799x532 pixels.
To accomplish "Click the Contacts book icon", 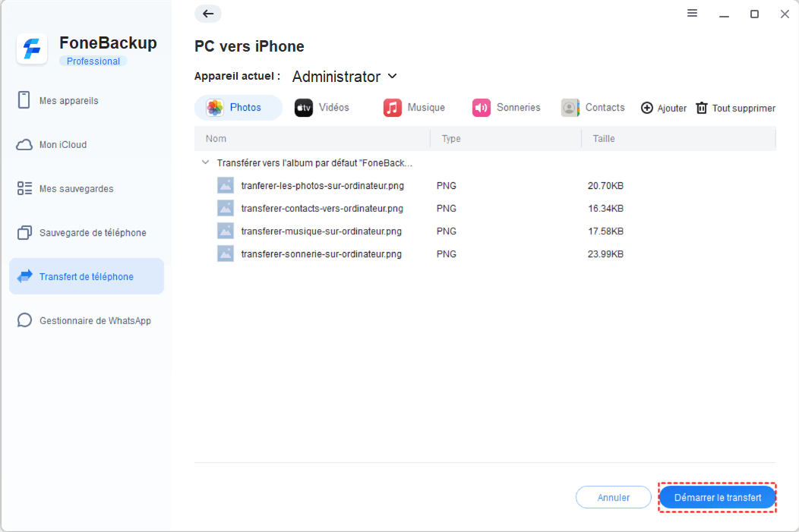I will click(x=570, y=108).
